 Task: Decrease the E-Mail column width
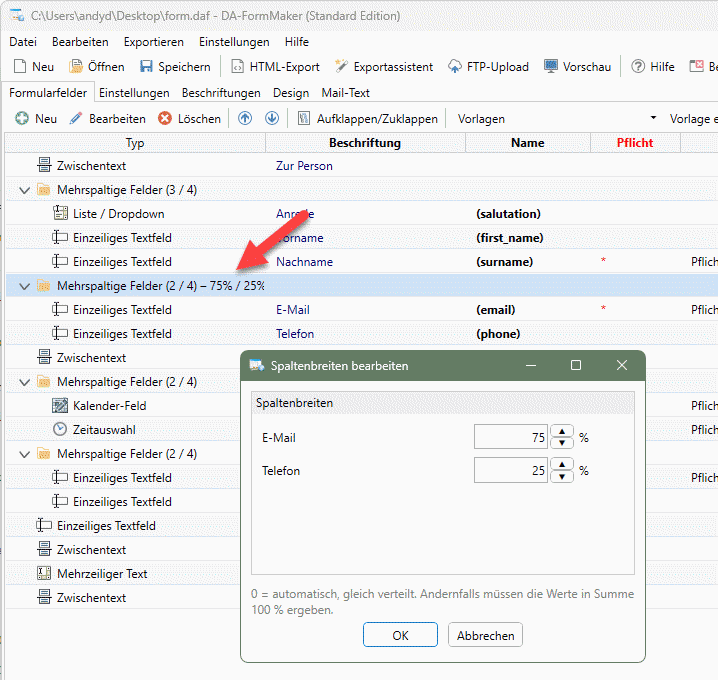(x=562, y=443)
